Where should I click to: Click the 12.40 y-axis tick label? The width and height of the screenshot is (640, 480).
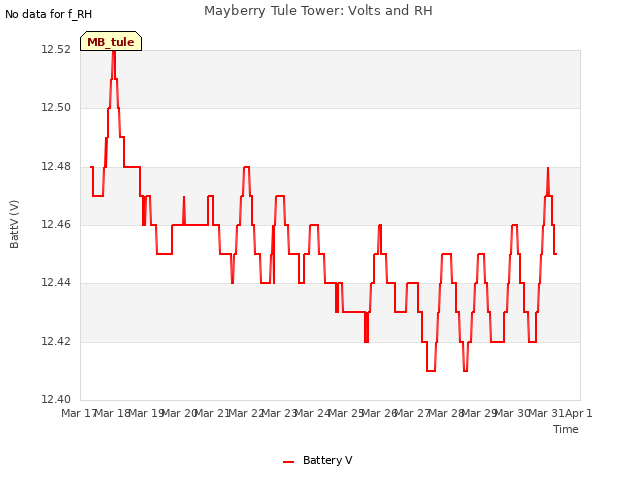pos(56,399)
